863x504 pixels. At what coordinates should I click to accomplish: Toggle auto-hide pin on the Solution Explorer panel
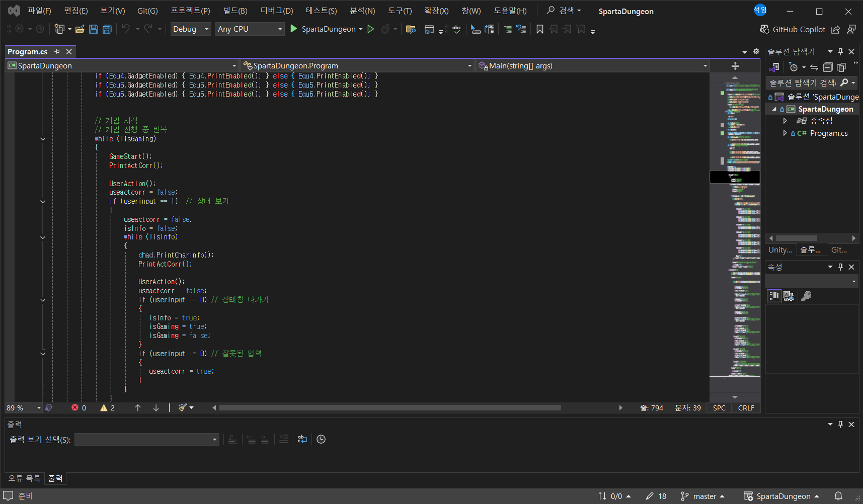(x=840, y=52)
